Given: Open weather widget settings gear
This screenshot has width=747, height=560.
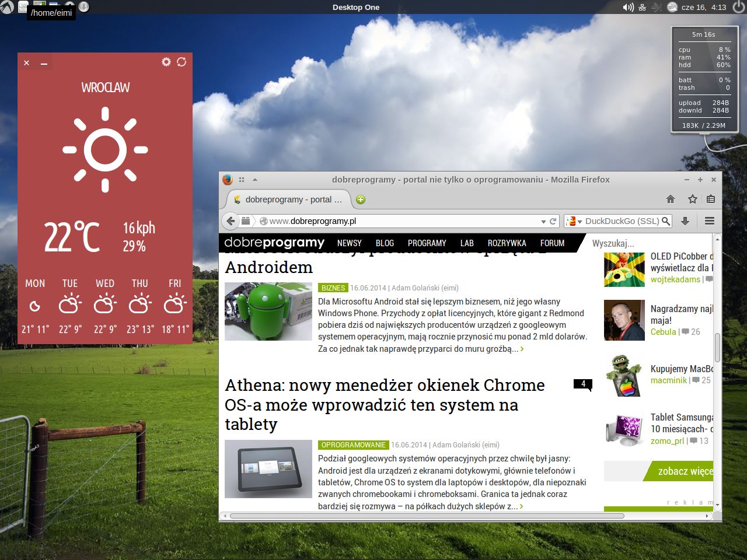Looking at the screenshot, I should (x=166, y=62).
